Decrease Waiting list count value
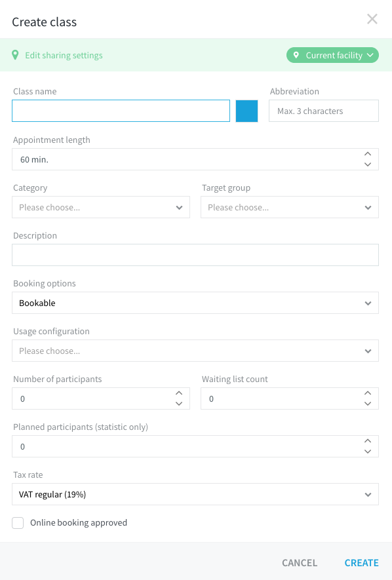This screenshot has width=392, height=580. click(368, 404)
